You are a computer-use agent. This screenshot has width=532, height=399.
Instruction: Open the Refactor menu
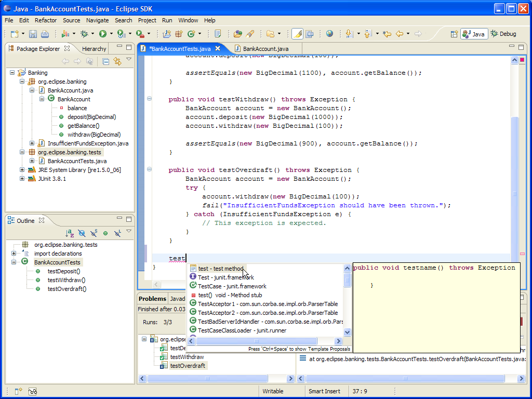46,20
